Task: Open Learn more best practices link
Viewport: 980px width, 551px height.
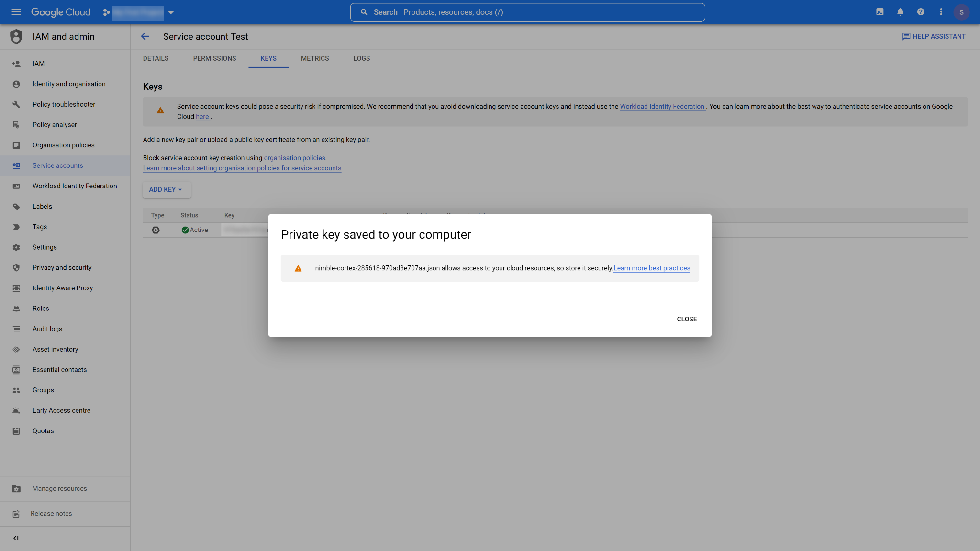Action: coord(652,268)
